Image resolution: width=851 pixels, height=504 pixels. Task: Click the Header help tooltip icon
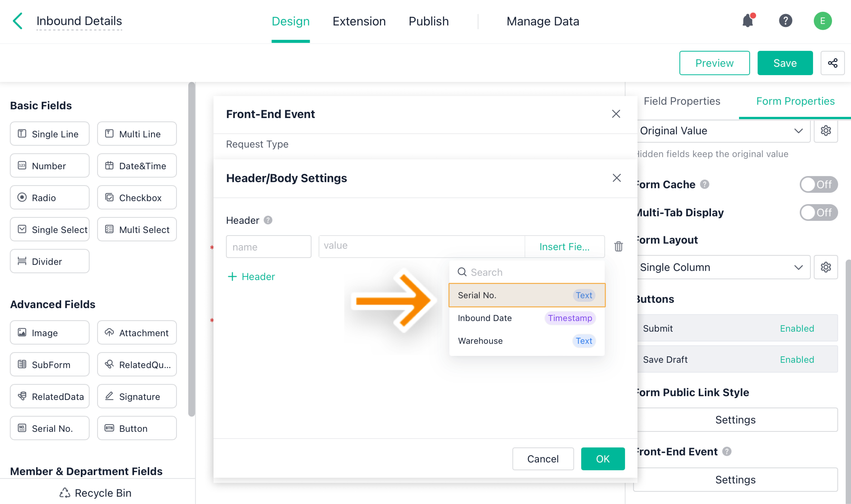tap(268, 220)
